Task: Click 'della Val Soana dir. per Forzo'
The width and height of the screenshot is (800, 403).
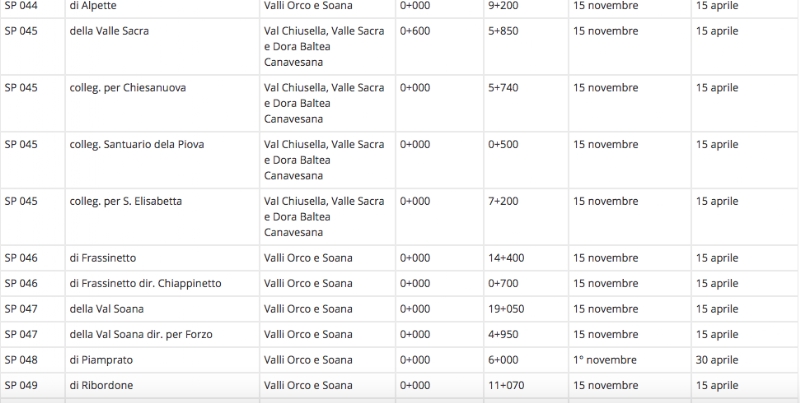Action: [x=141, y=334]
